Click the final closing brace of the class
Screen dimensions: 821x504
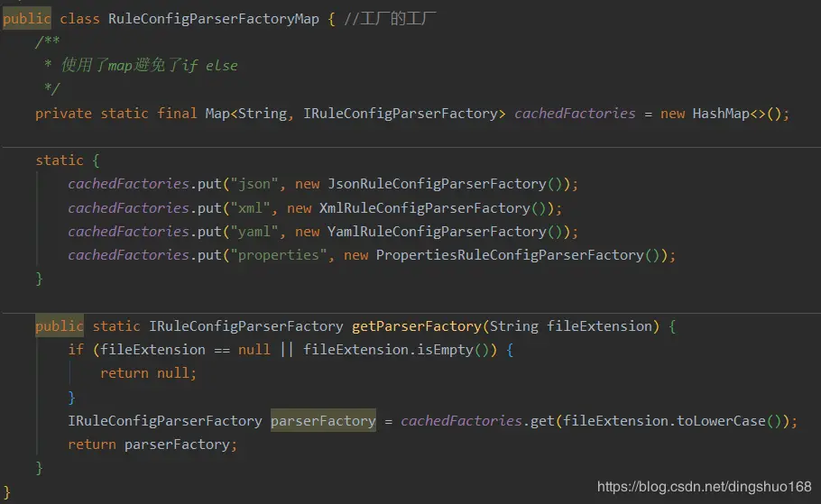click(7, 492)
